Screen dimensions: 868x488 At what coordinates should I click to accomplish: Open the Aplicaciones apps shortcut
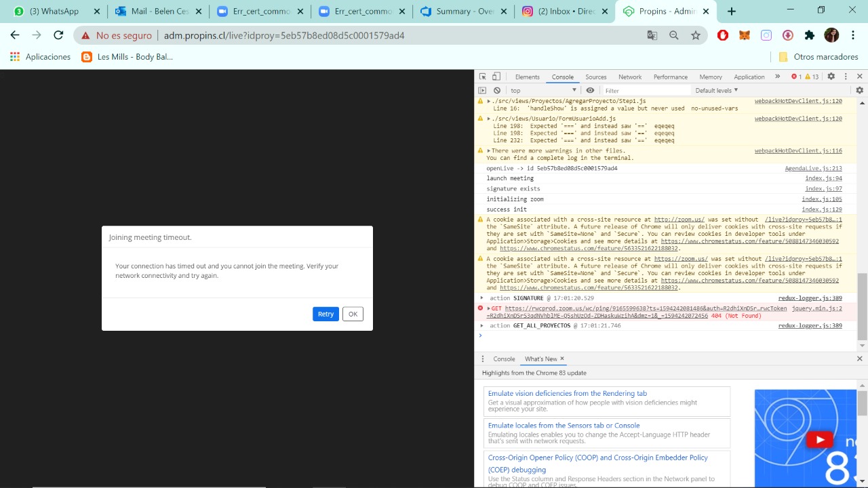[41, 57]
